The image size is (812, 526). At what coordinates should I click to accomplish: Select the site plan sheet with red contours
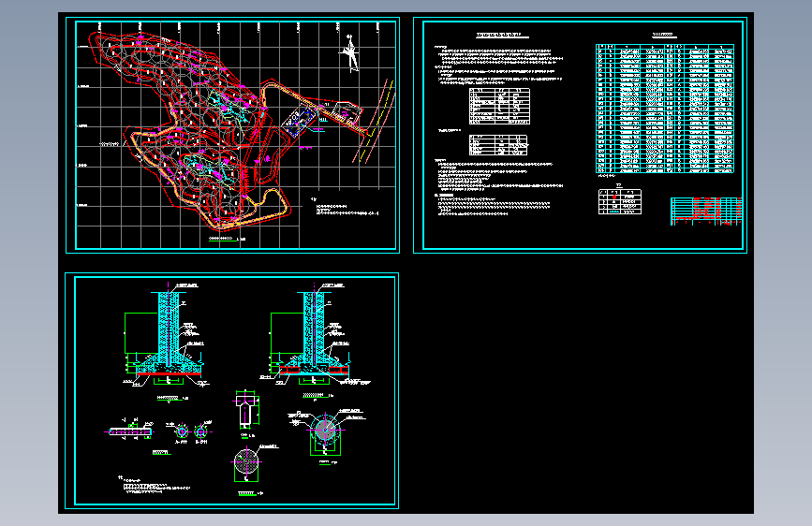pyautogui.click(x=232, y=135)
